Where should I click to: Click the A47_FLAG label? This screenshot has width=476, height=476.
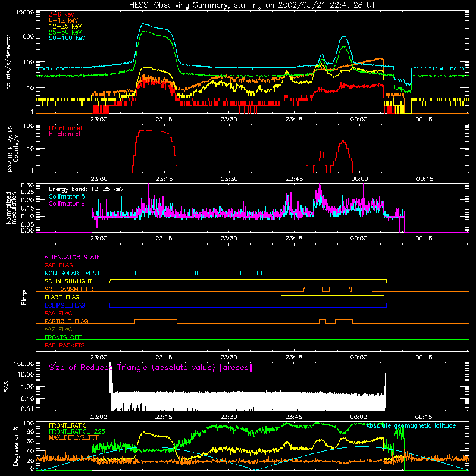click(58, 329)
